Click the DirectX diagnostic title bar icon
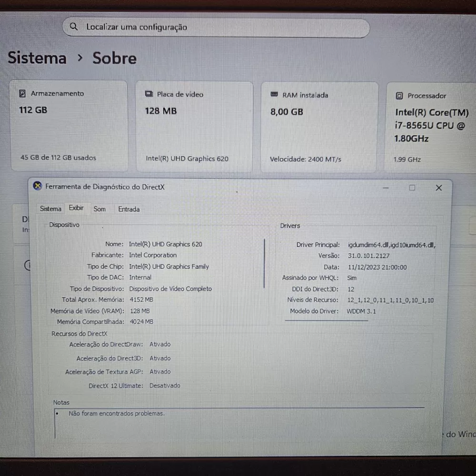Screen dimensions: 476x476 click(37, 187)
